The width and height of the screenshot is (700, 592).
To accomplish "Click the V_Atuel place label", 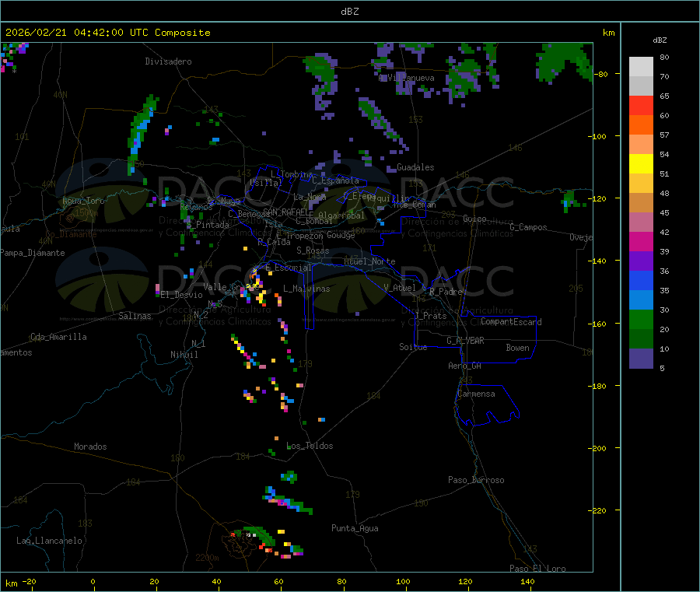I will pyautogui.click(x=400, y=288).
